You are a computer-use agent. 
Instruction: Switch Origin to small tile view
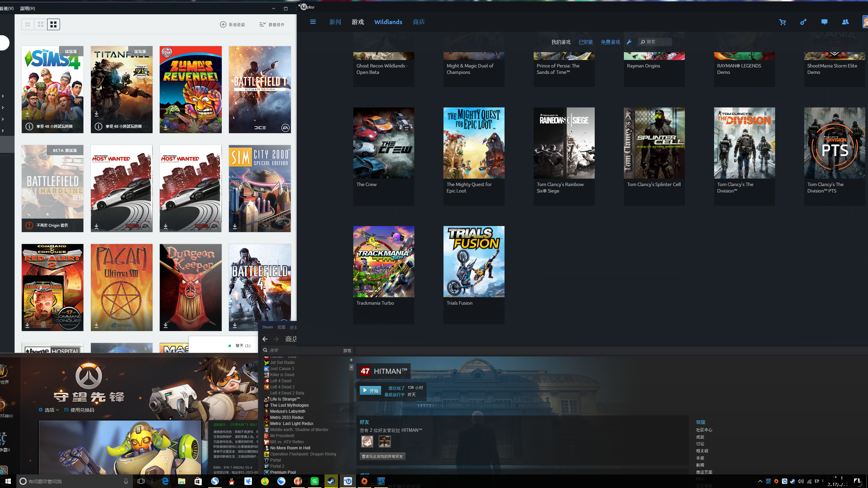[28, 24]
